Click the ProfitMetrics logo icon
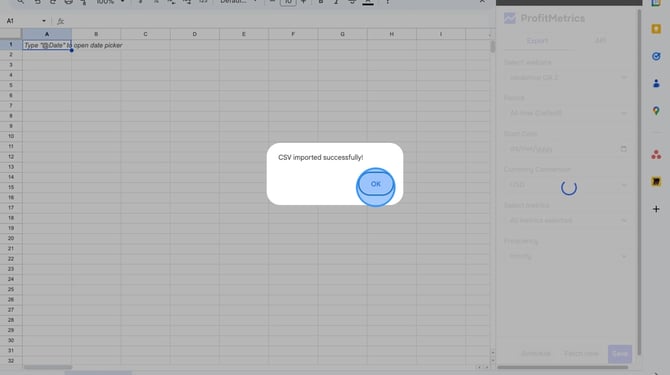670x375 pixels. [510, 18]
